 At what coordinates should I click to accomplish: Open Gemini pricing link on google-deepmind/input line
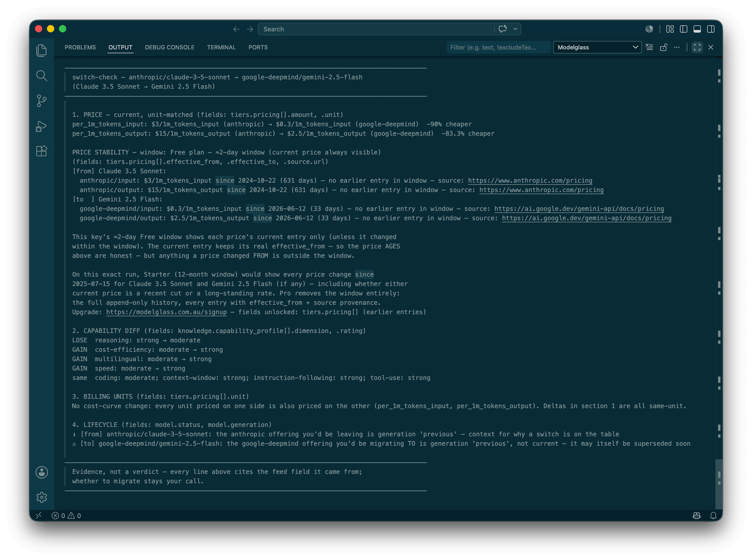[579, 208]
